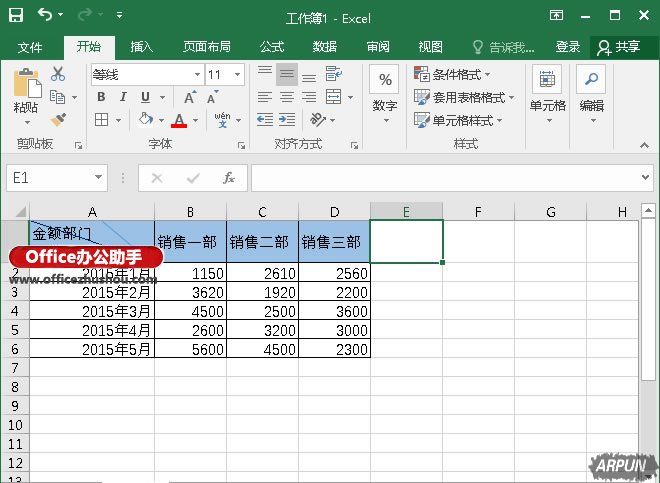
Task: Open the 编辑 editing group
Action: click(591, 95)
